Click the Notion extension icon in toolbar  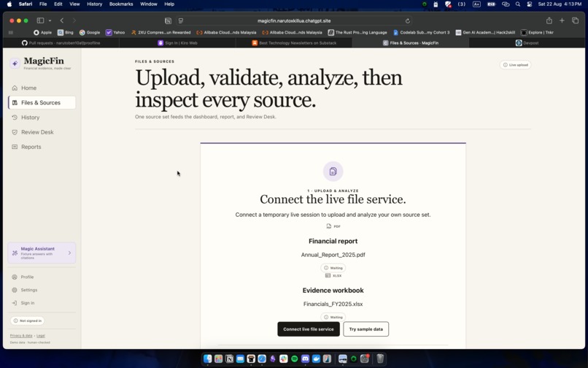168,20
